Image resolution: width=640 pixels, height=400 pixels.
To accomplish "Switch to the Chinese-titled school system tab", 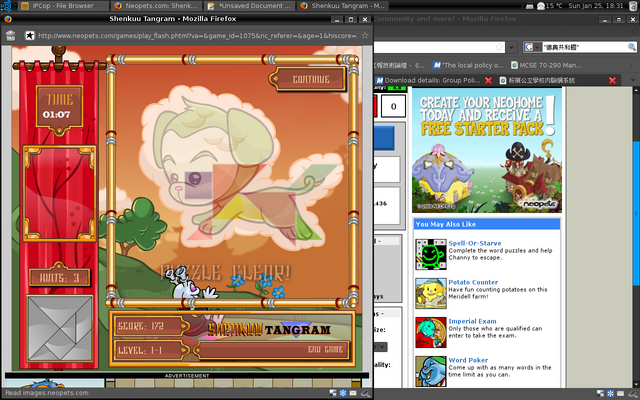I will (x=557, y=80).
